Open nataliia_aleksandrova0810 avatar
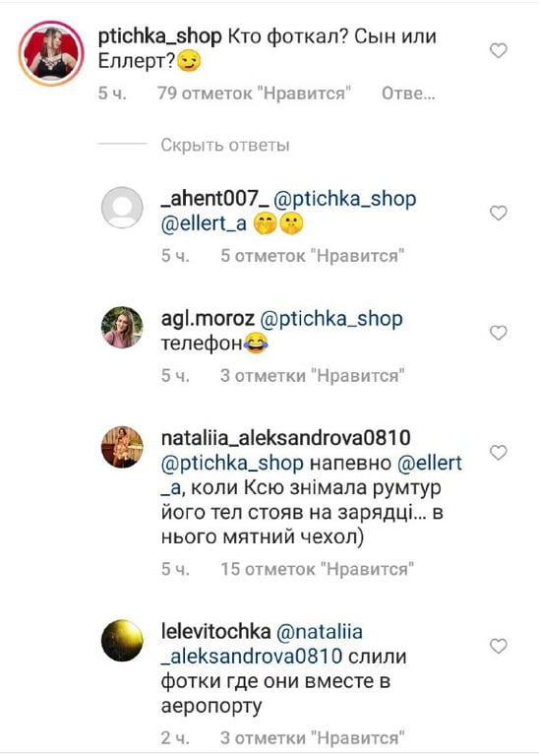Screen dimensions: 539x756 click(122, 447)
